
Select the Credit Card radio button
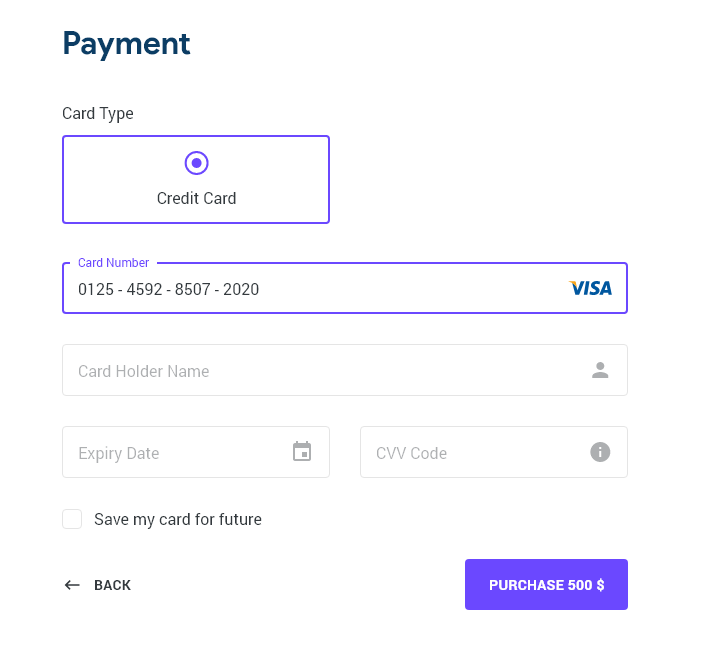click(197, 163)
